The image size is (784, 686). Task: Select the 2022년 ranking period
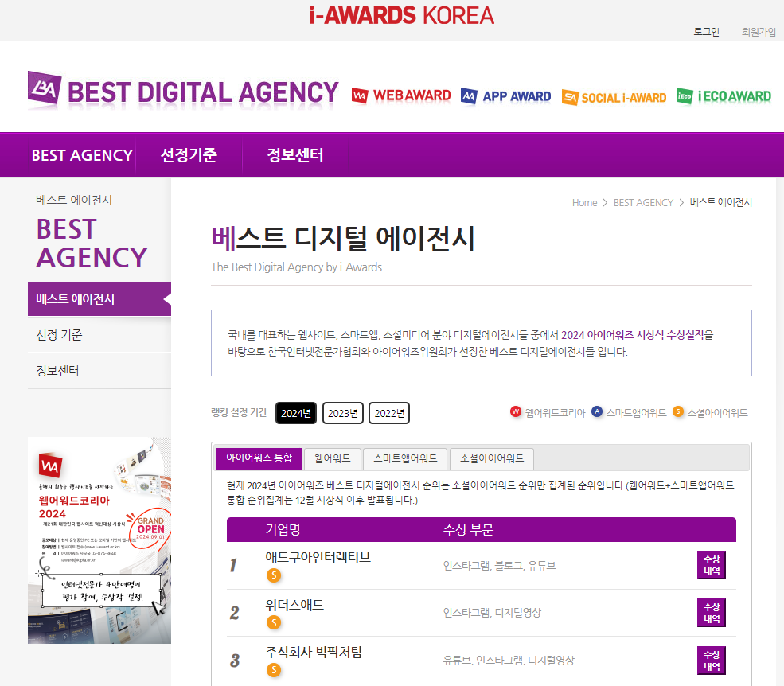389,413
